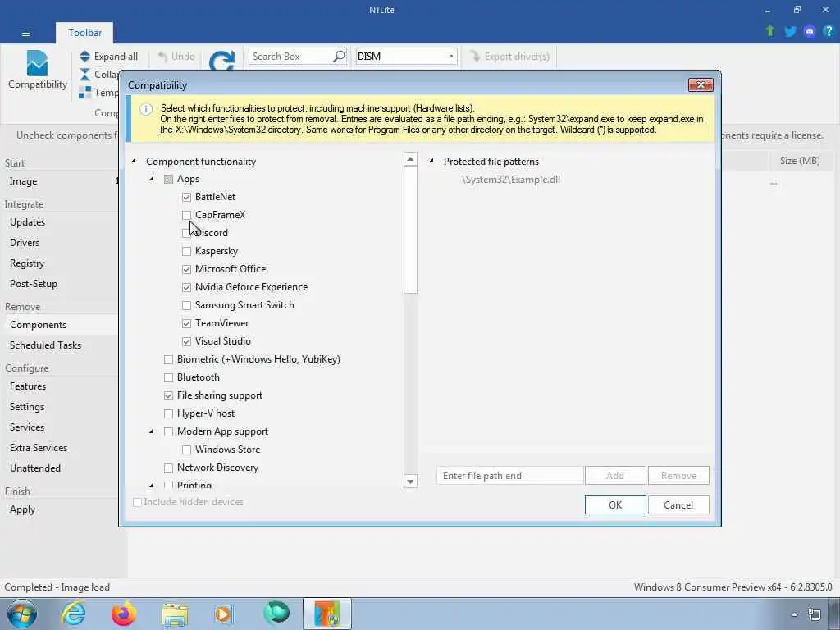This screenshot has width=840, height=630.
Task: Open the hamburger menu icon
Action: click(25, 33)
